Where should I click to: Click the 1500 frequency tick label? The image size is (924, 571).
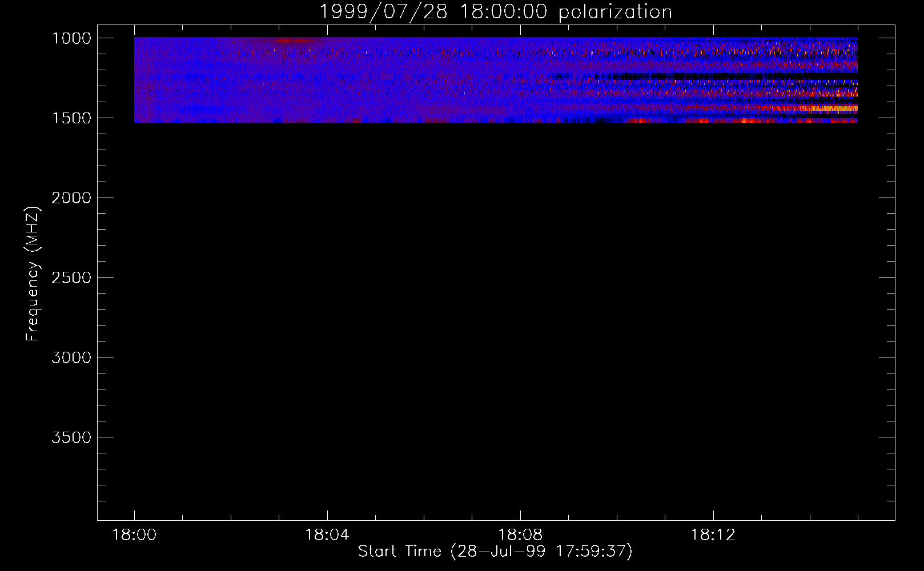pos(71,118)
